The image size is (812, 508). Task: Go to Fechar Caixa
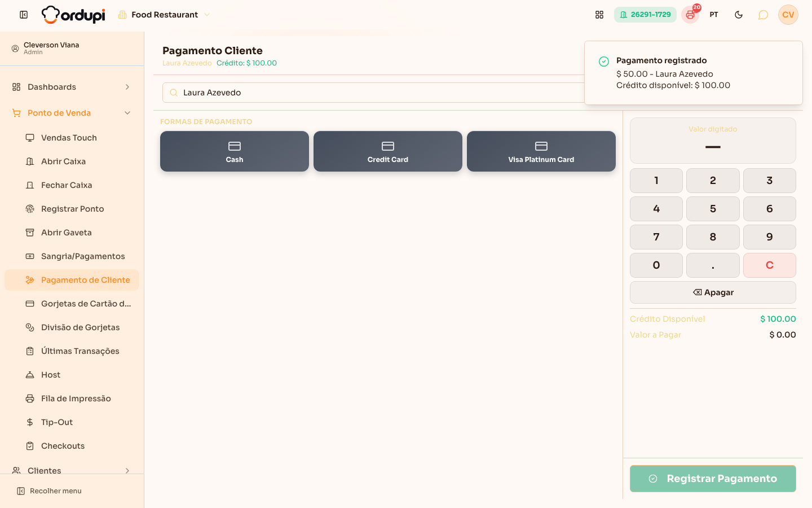pyautogui.click(x=72, y=185)
